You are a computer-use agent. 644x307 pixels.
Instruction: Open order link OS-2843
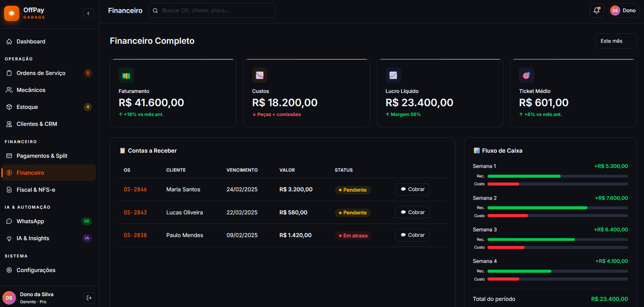click(x=135, y=212)
